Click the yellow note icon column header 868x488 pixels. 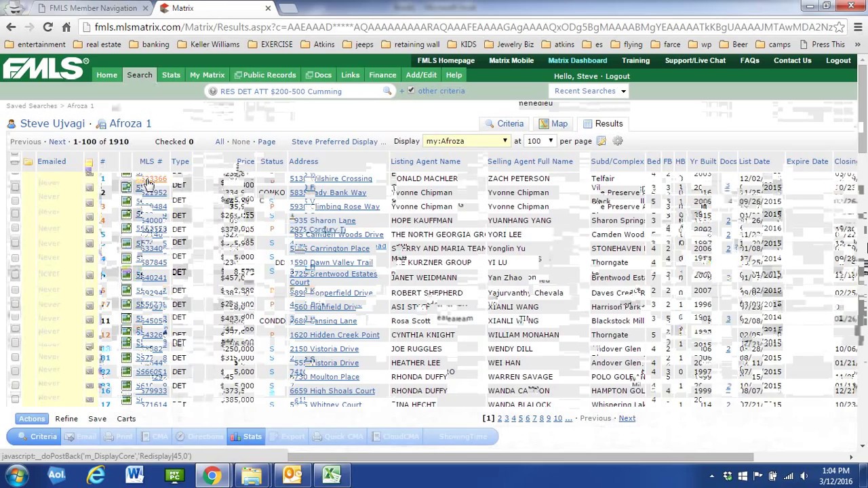[89, 162]
